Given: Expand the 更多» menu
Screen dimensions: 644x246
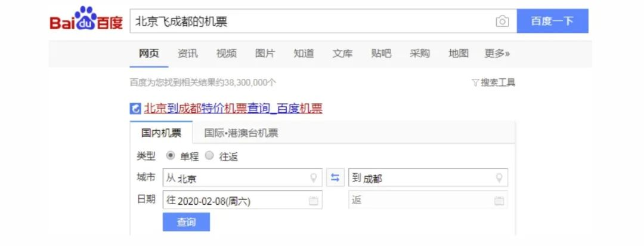Looking at the screenshot, I should pyautogui.click(x=497, y=54).
